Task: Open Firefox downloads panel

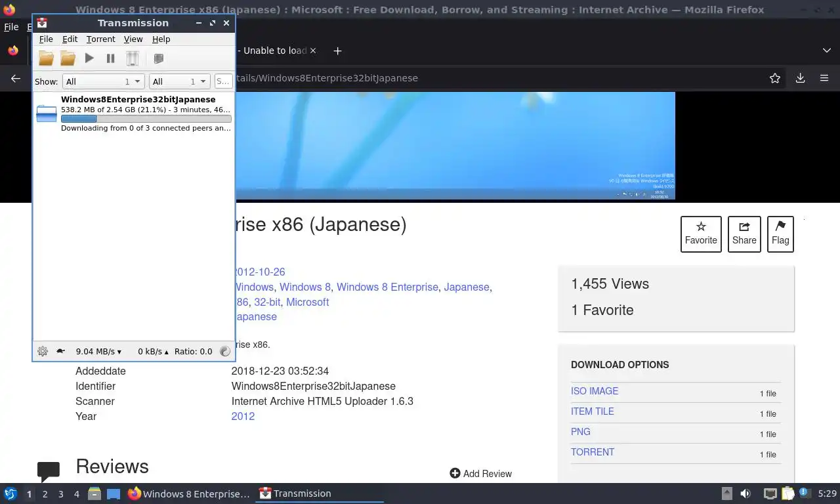Action: pos(800,78)
